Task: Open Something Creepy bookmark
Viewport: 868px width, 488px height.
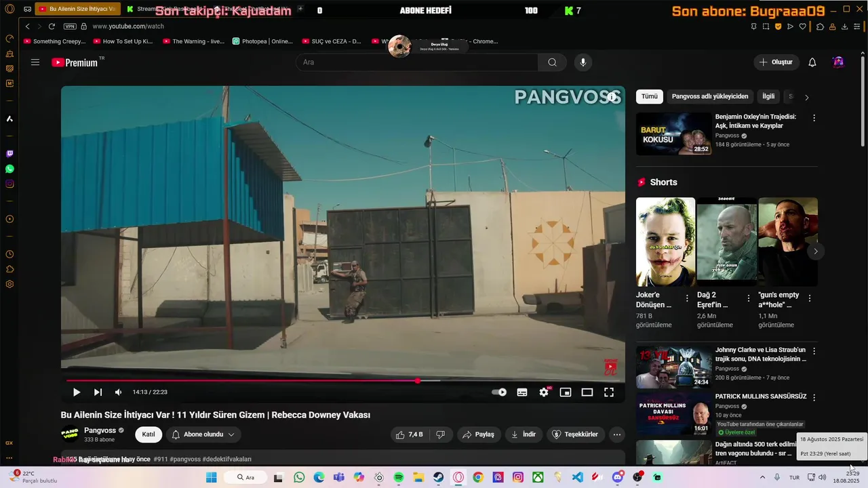Action: click(x=55, y=41)
